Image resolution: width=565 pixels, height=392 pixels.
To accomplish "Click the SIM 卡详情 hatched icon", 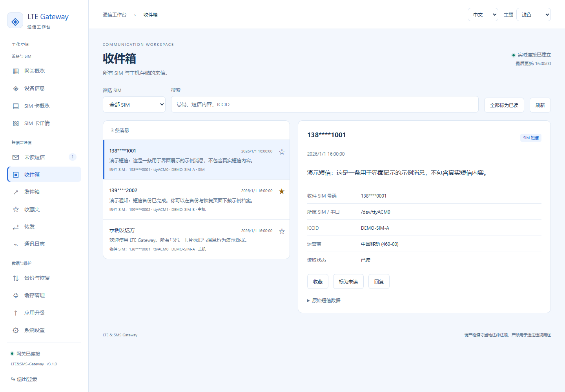I will 16,123.
